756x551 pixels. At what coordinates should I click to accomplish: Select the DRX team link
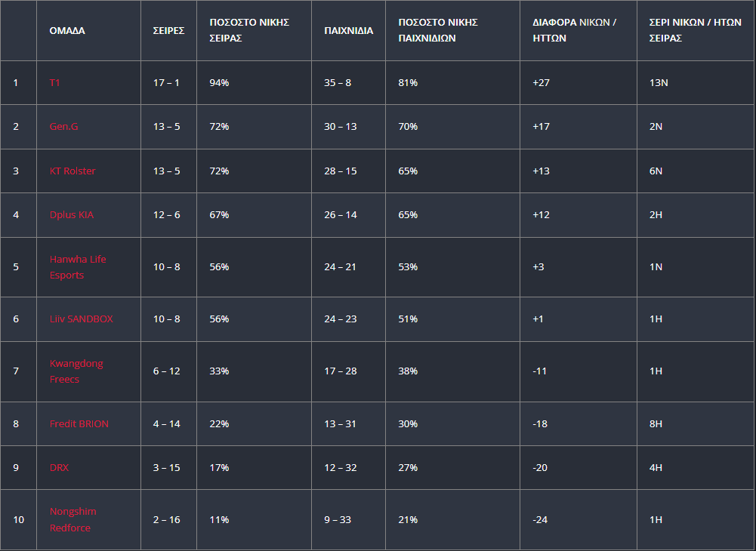[60, 468]
